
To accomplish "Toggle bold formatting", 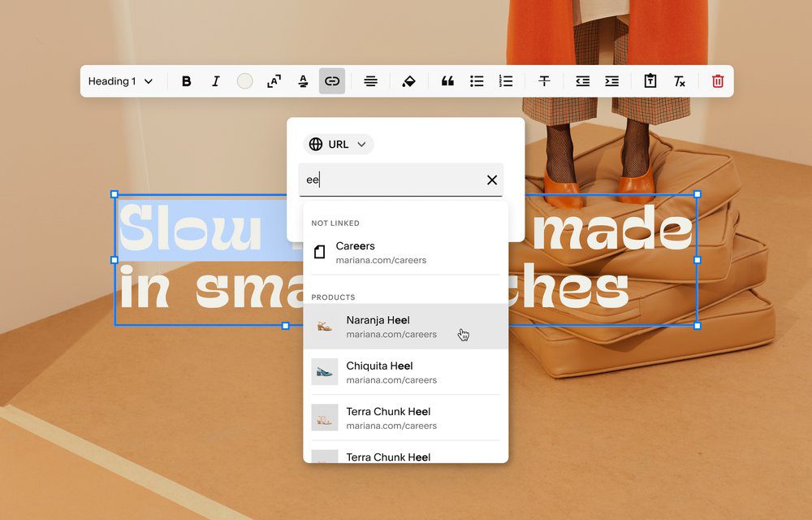I will coord(186,80).
